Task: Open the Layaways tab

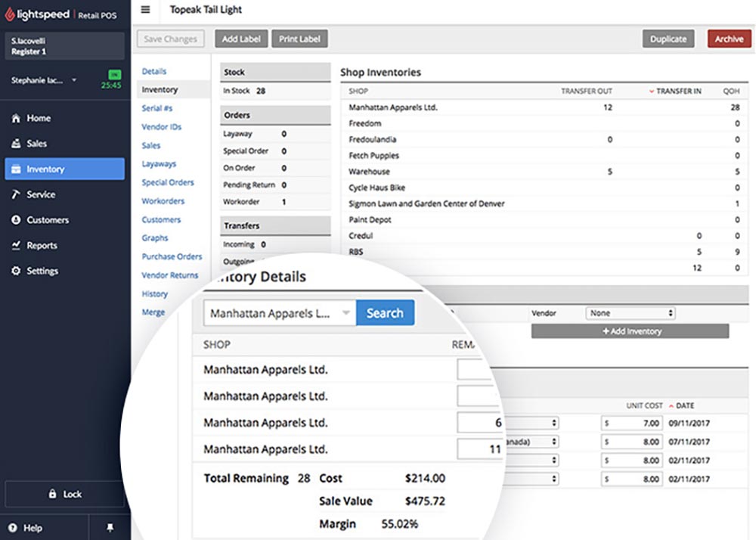Action: tap(159, 164)
